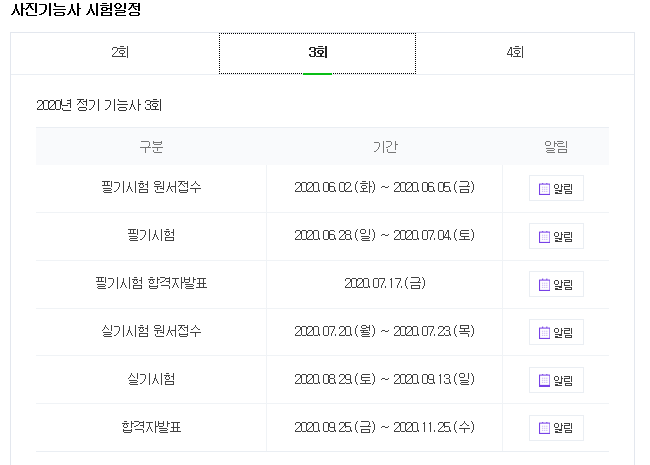This screenshot has width=650, height=465.
Task: Switch to the 2회 exam schedule tab
Action: click(x=119, y=53)
